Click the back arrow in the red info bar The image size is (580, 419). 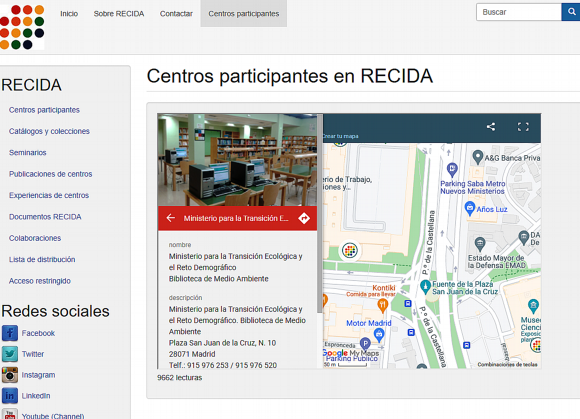(171, 218)
